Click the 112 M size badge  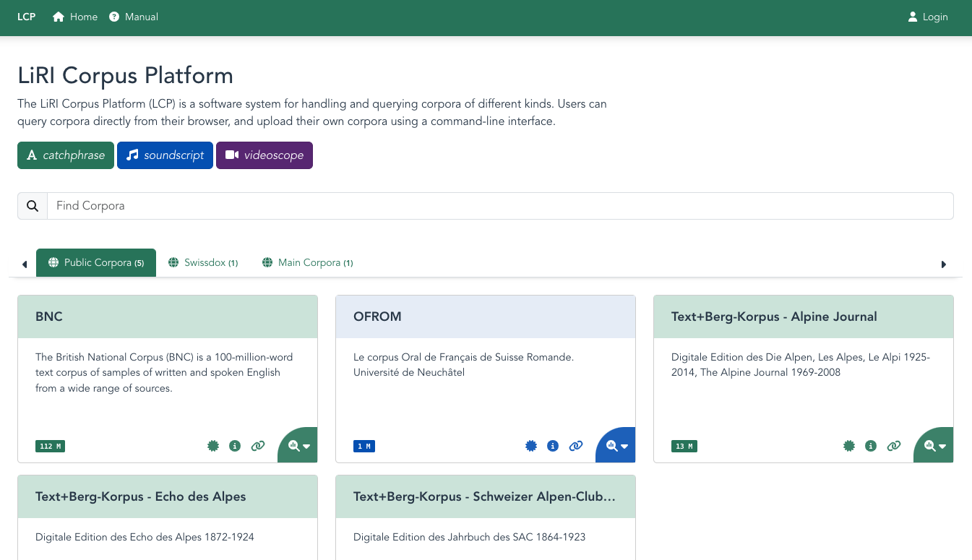click(x=50, y=447)
